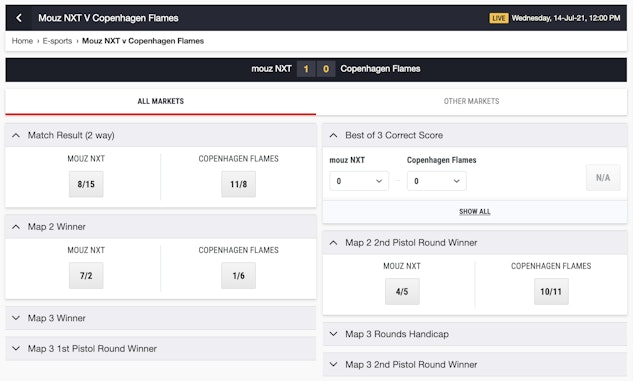Click the LIVE badge in the header
Image resolution: width=633 pixels, height=381 pixels.
click(499, 18)
